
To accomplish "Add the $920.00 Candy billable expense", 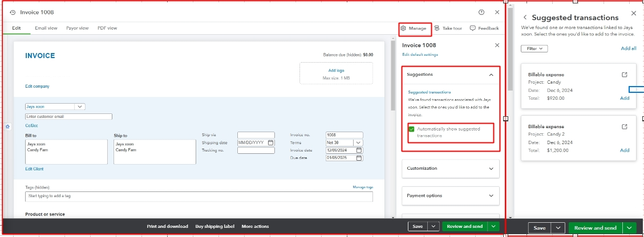I will coord(624,98).
